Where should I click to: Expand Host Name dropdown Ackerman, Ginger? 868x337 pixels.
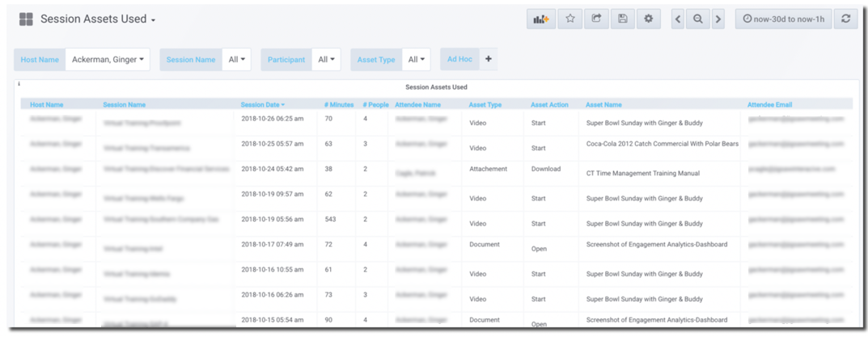[108, 59]
